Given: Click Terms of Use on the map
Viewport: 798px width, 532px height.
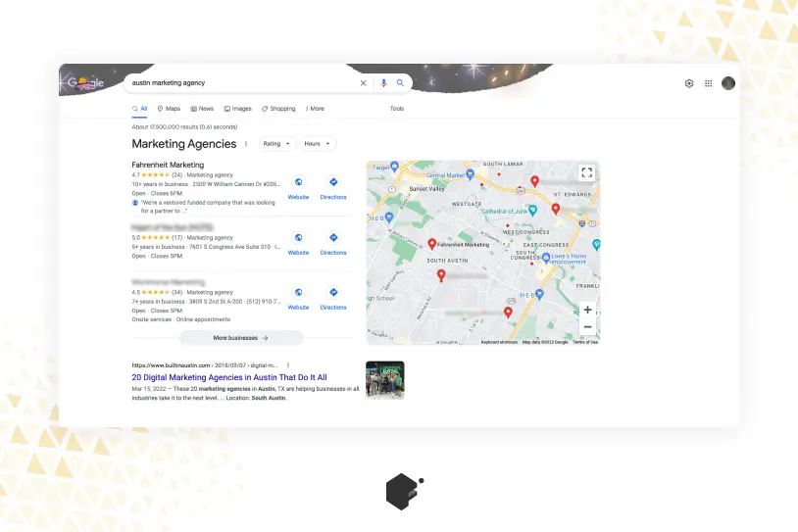Looking at the screenshot, I should (585, 342).
